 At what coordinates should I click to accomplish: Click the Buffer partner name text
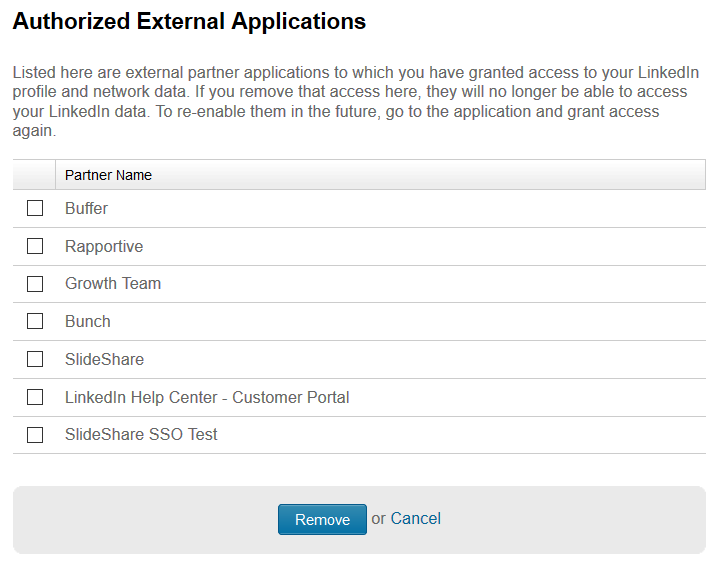[x=86, y=209]
